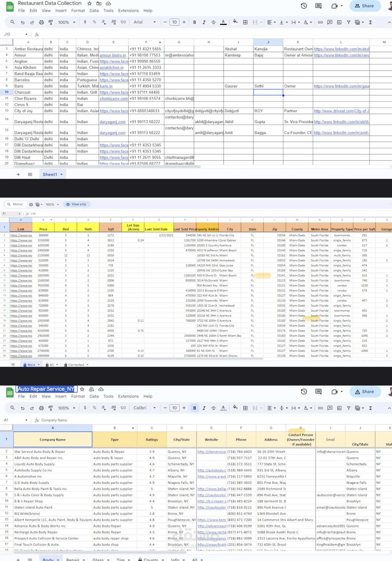Open Arial font dropdown in Restaurant Data Collection
Image resolution: width=392 pixels, height=561 pixels.
coord(144,22)
